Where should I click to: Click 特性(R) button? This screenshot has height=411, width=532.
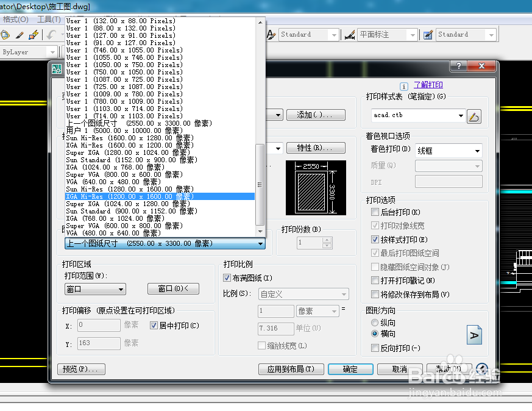click(316, 148)
